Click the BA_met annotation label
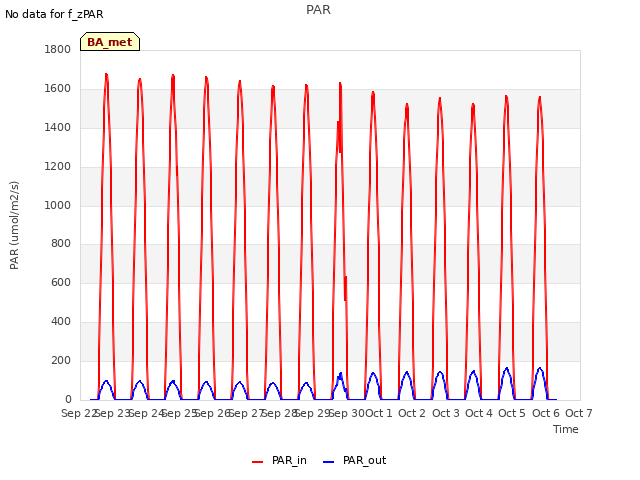Viewport: 640px width, 480px height. point(110,42)
